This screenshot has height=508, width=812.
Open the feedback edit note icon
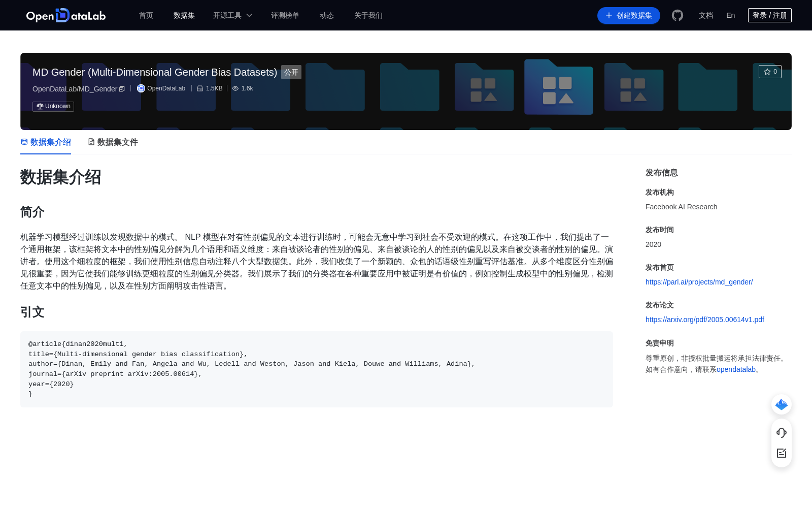[782, 453]
